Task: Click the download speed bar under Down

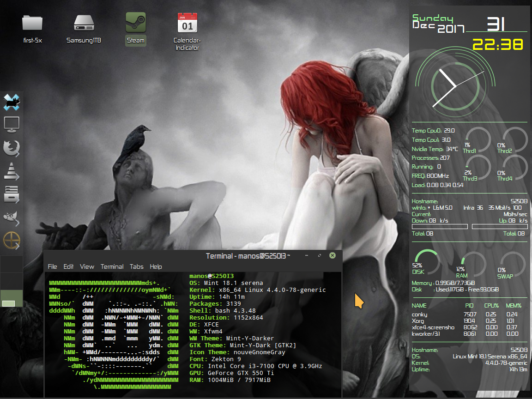Action: point(440,227)
